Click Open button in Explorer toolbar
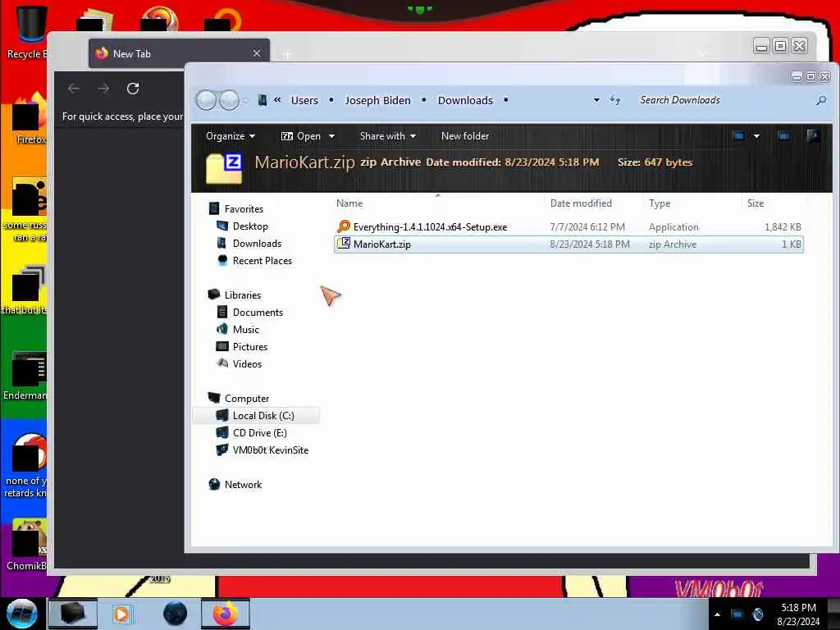The height and width of the screenshot is (630, 840). pyautogui.click(x=301, y=136)
